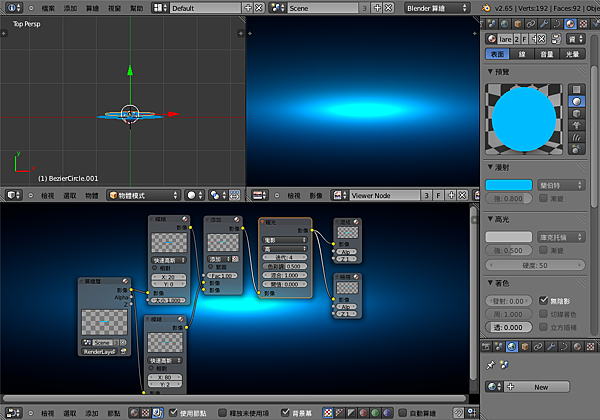Open the 添加 menu in the top bar
This screenshot has height=420, width=600.
tap(70, 8)
